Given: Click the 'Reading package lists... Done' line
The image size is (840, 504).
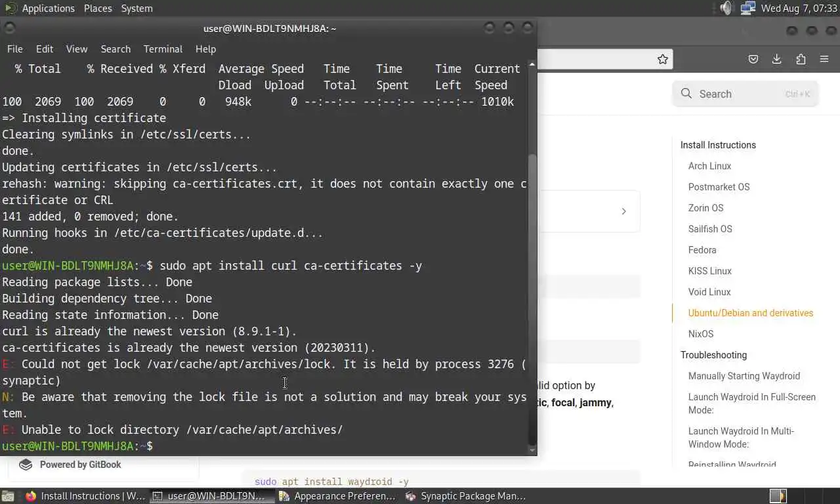Looking at the screenshot, I should point(97,282).
